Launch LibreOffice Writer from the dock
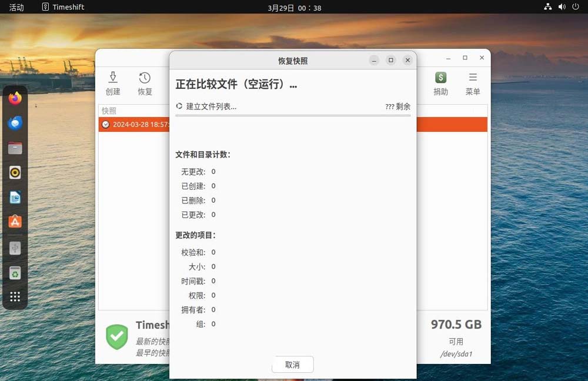588x381 pixels. coord(15,198)
